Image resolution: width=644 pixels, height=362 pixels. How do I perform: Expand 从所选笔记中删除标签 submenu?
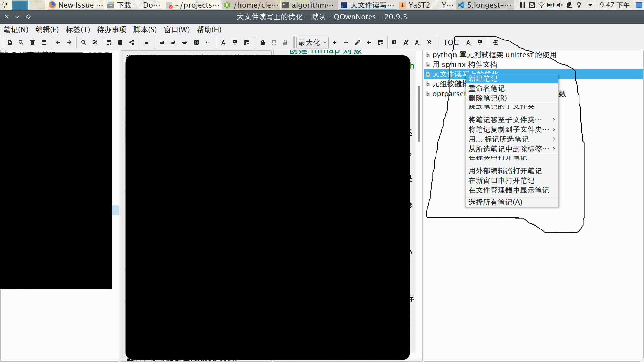tap(512, 149)
